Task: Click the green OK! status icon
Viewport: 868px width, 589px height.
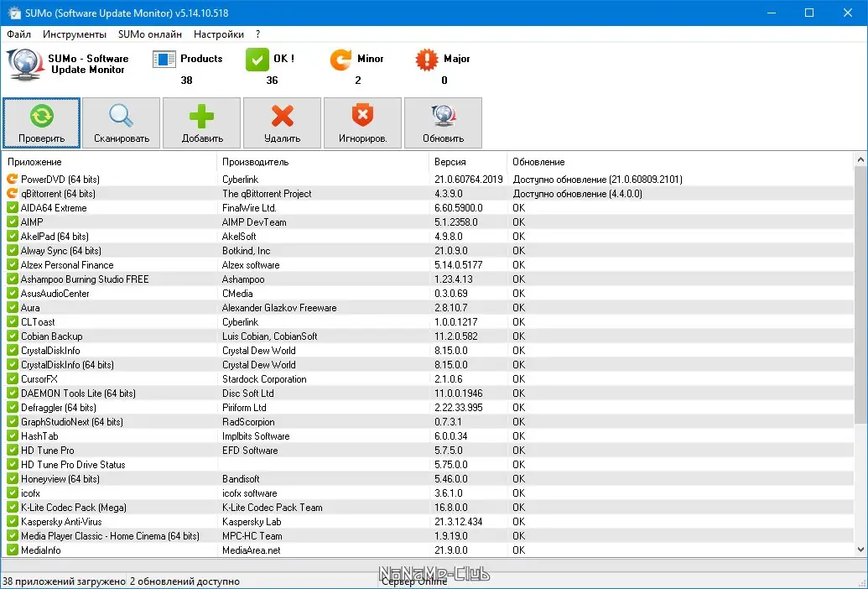Action: (x=257, y=60)
